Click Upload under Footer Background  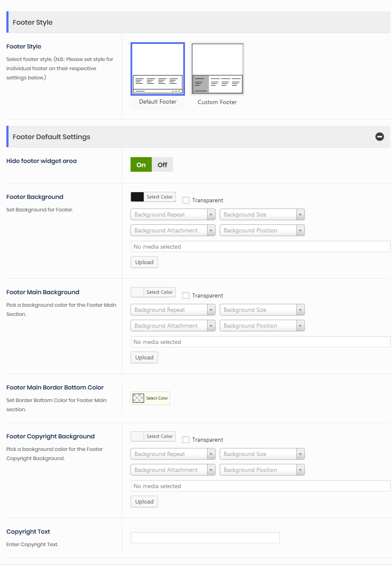tap(144, 262)
